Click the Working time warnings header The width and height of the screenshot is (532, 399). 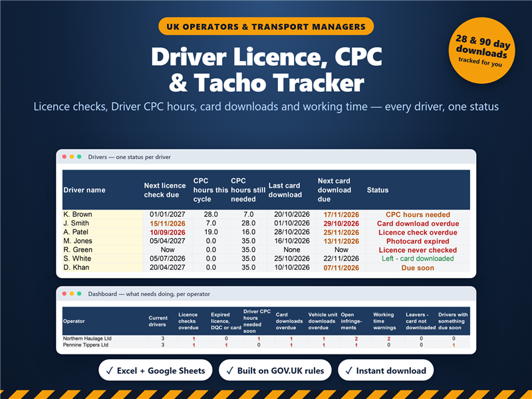point(384,321)
